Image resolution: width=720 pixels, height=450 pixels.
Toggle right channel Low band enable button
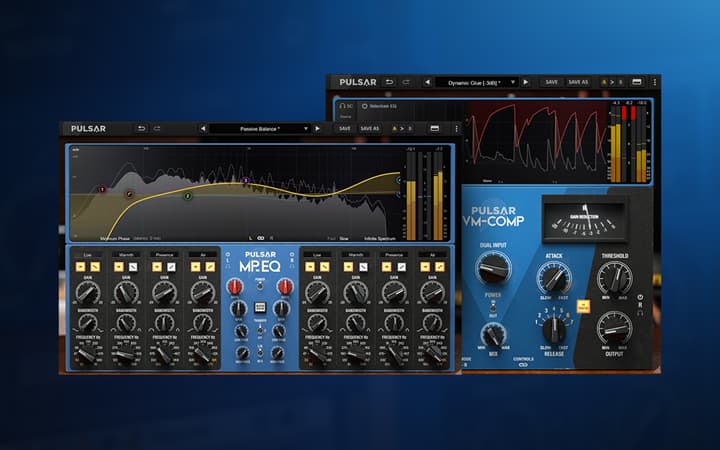pos(310,267)
